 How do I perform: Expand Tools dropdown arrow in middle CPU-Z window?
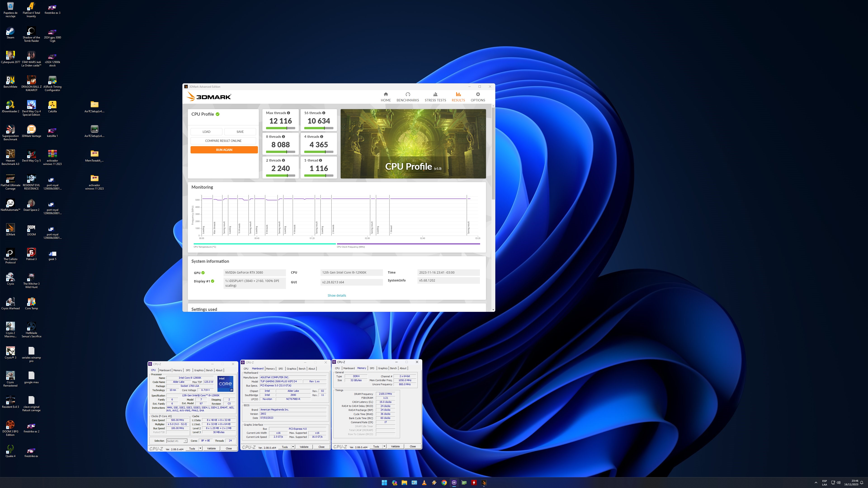[293, 447]
